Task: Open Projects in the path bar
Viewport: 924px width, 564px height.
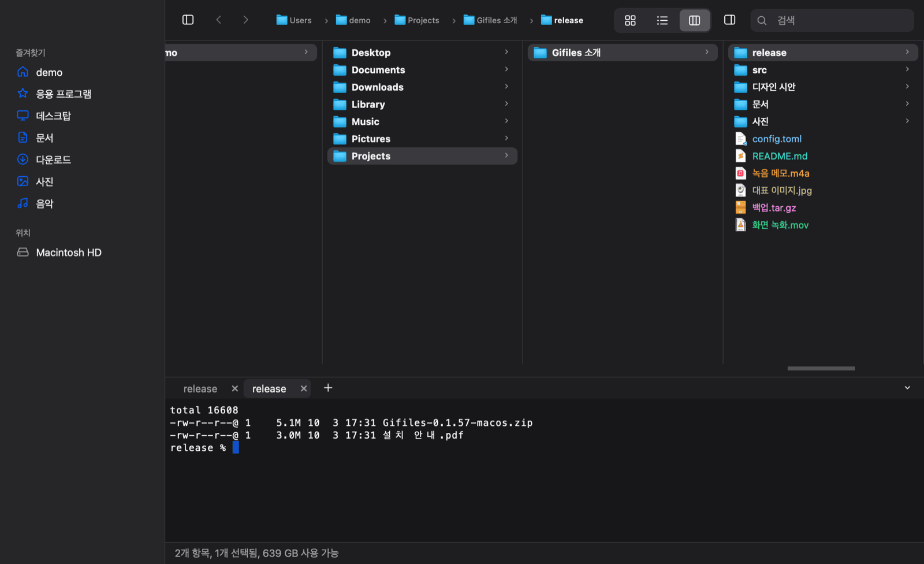Action: [x=417, y=20]
